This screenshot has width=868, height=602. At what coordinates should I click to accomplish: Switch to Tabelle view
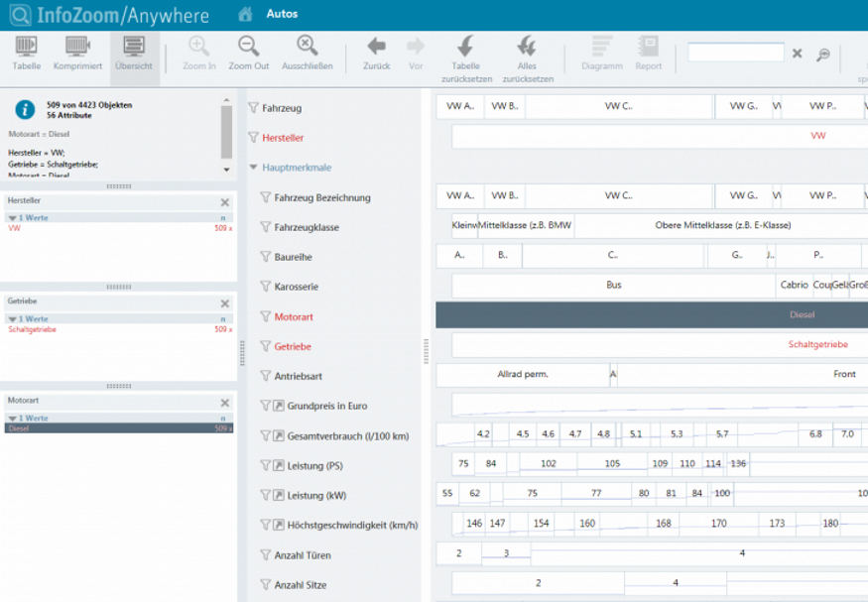[27, 53]
